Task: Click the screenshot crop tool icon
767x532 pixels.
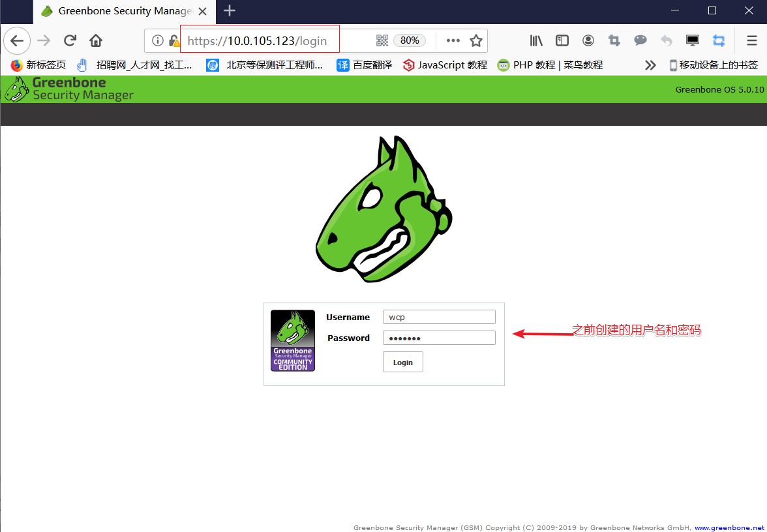Action: [614, 40]
